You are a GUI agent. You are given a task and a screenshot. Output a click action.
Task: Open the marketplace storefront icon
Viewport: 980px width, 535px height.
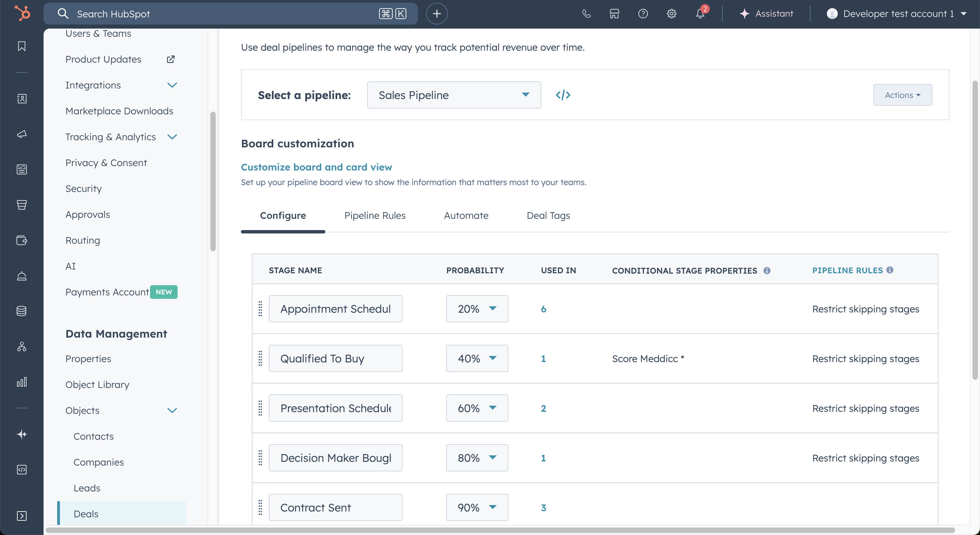click(x=615, y=14)
